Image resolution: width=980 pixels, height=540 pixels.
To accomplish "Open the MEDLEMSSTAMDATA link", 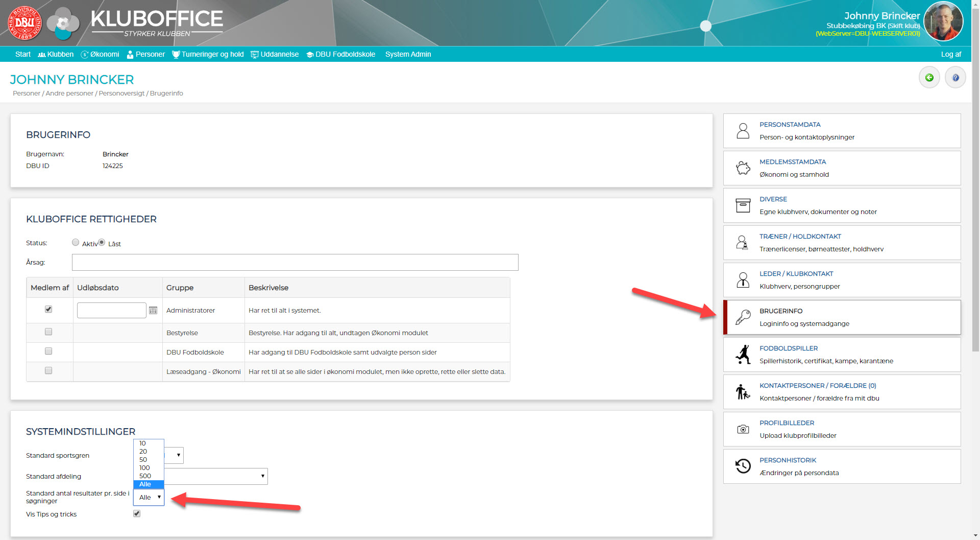I will tap(793, 161).
